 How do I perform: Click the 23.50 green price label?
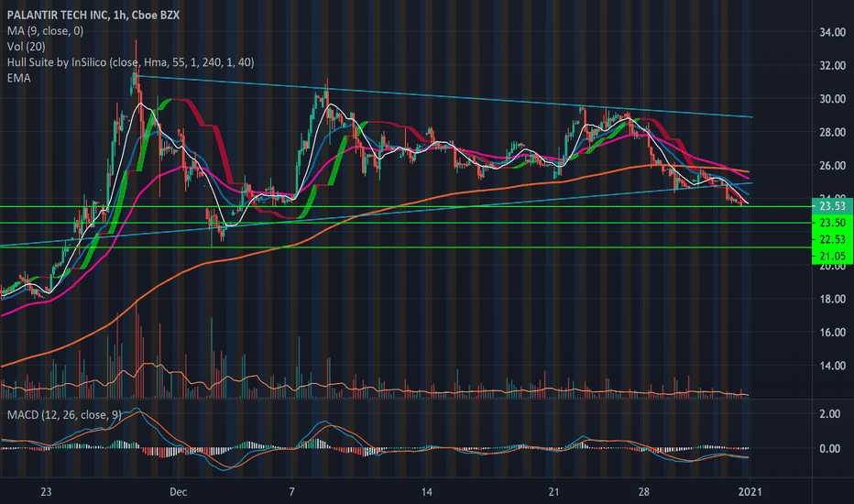click(x=832, y=223)
